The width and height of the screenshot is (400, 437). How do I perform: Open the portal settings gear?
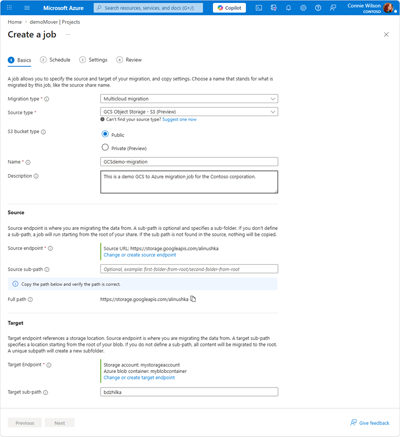pyautogui.click(x=303, y=8)
